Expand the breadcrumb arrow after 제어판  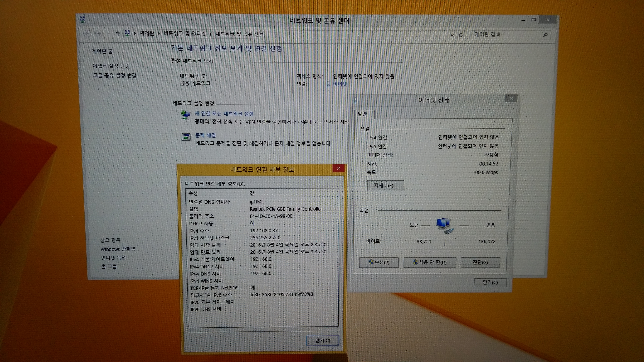pos(159,34)
